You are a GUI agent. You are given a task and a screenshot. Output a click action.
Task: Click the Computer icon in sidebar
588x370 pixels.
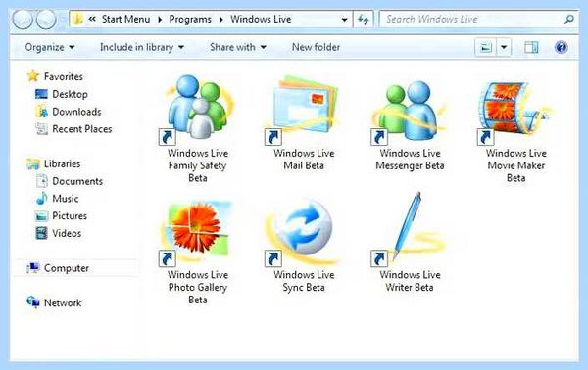click(33, 268)
